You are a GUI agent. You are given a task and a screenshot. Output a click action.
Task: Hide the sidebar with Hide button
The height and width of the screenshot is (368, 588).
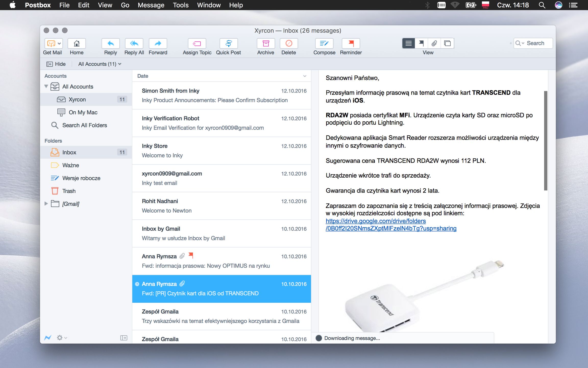pyautogui.click(x=56, y=64)
